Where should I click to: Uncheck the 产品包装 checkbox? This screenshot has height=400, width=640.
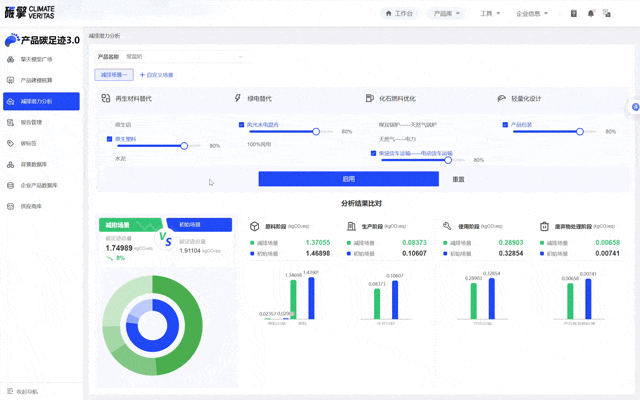(505, 125)
